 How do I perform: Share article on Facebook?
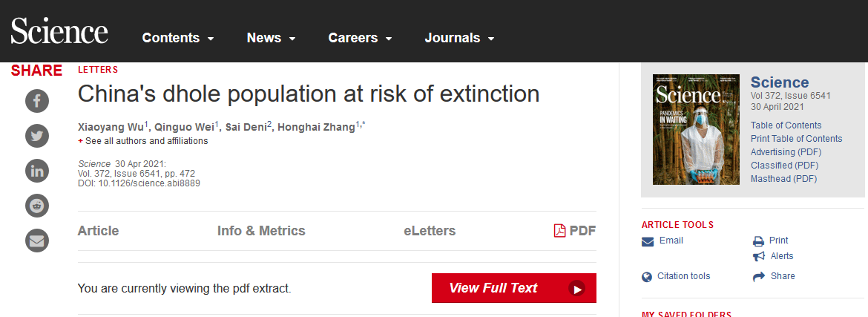tap(37, 101)
